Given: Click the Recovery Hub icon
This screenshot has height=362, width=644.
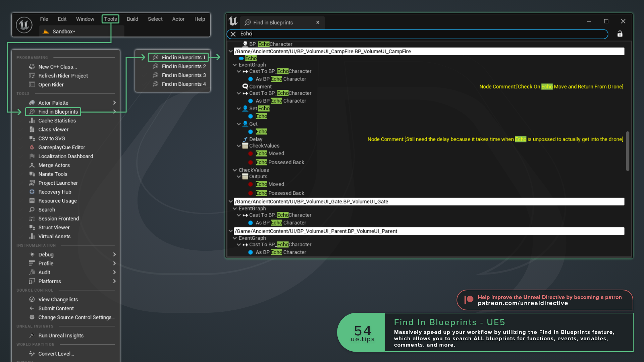Looking at the screenshot, I should (32, 192).
